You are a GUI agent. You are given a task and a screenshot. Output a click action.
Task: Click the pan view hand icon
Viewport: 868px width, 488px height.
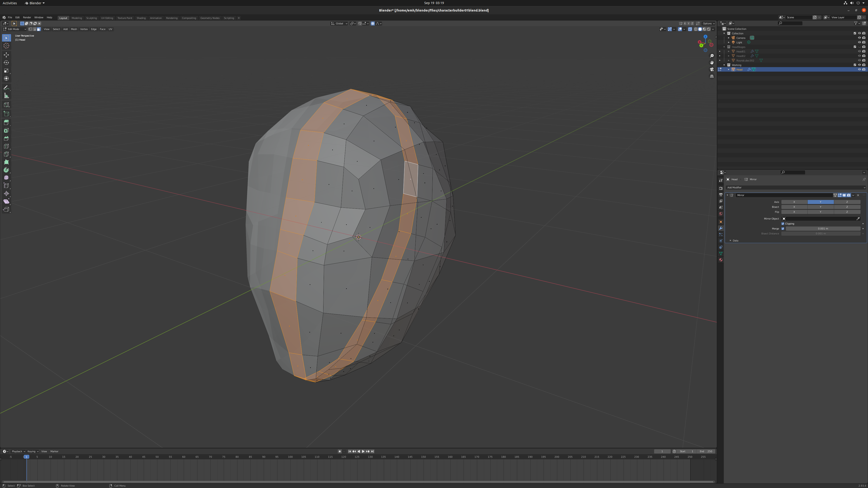click(712, 63)
